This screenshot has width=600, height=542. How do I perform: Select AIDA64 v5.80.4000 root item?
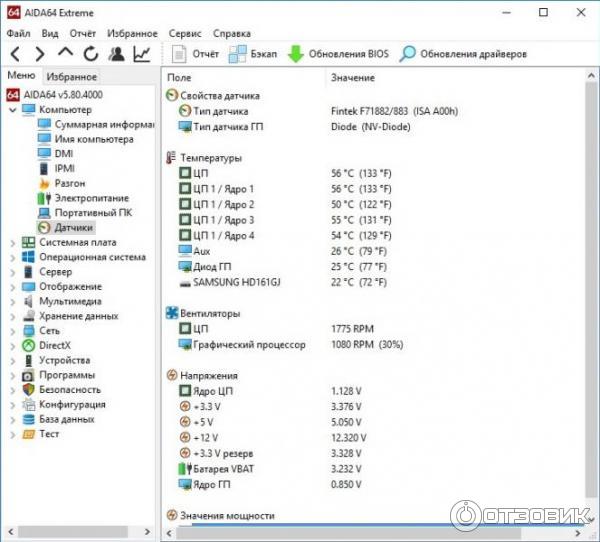(55, 95)
